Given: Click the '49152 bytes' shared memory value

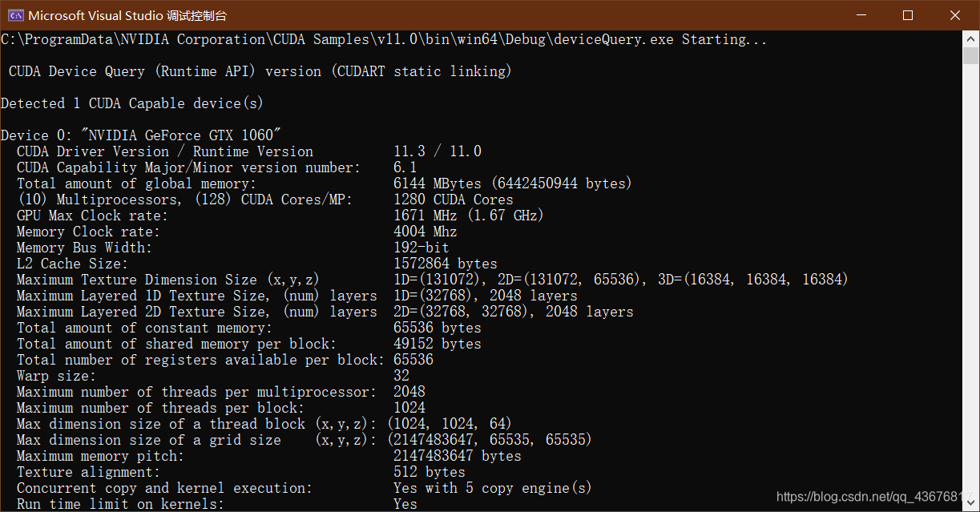Looking at the screenshot, I should pyautogui.click(x=438, y=344).
